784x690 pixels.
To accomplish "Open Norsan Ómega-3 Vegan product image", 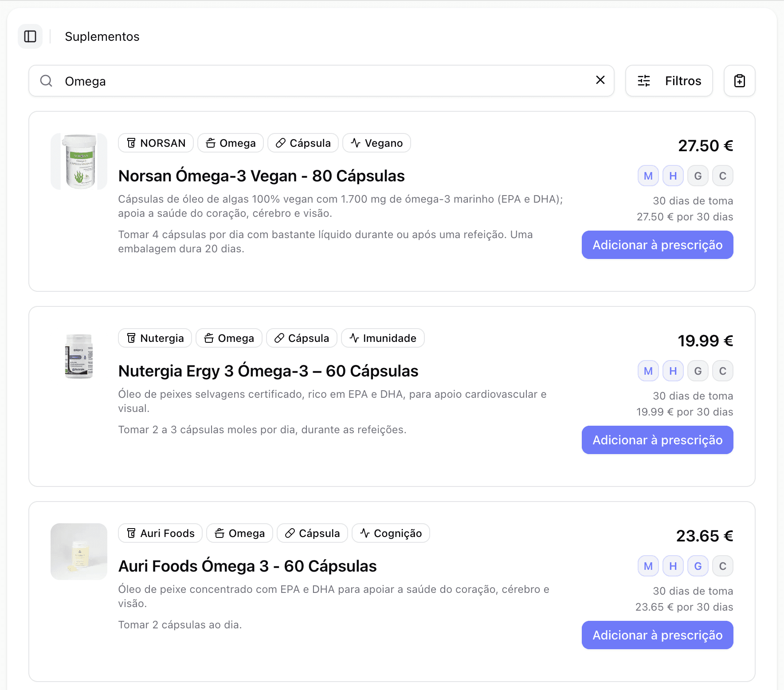I will [x=79, y=161].
